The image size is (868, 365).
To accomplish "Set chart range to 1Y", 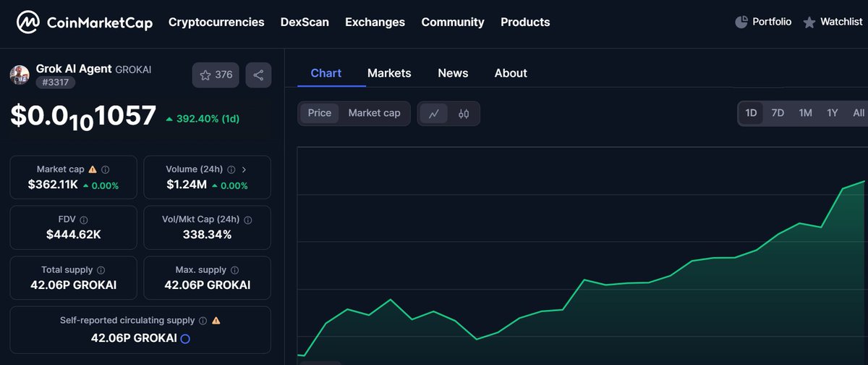I will click(833, 113).
